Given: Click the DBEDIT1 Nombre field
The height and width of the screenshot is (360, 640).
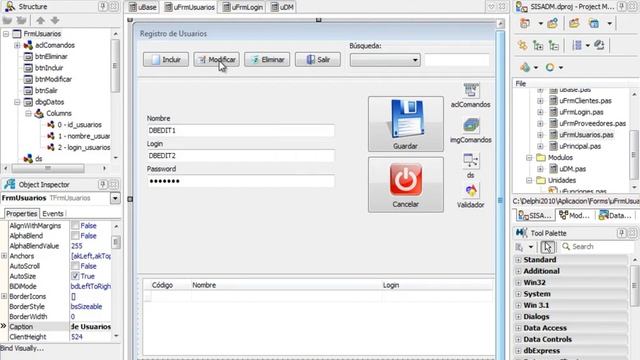Looking at the screenshot, I should pyautogui.click(x=240, y=131).
